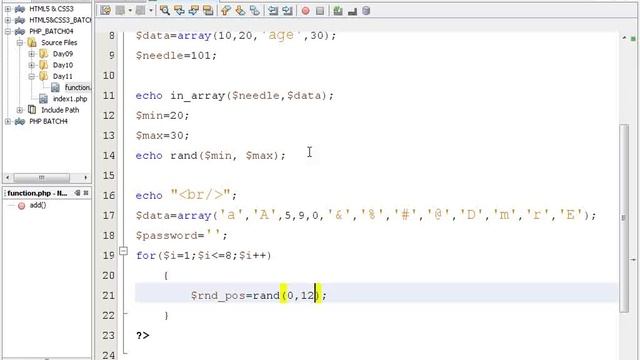Go to the previous bookmark
The image size is (640, 360).
[x=226, y=11]
